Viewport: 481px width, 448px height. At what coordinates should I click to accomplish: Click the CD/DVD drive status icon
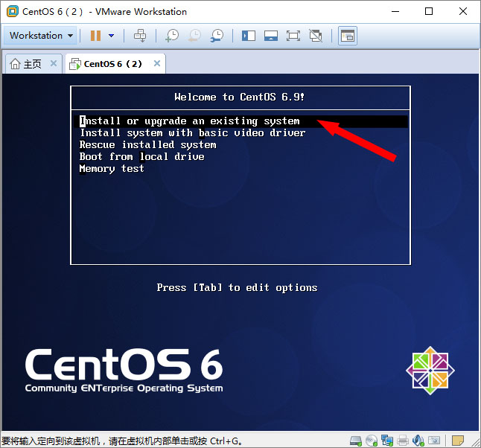coord(372,441)
